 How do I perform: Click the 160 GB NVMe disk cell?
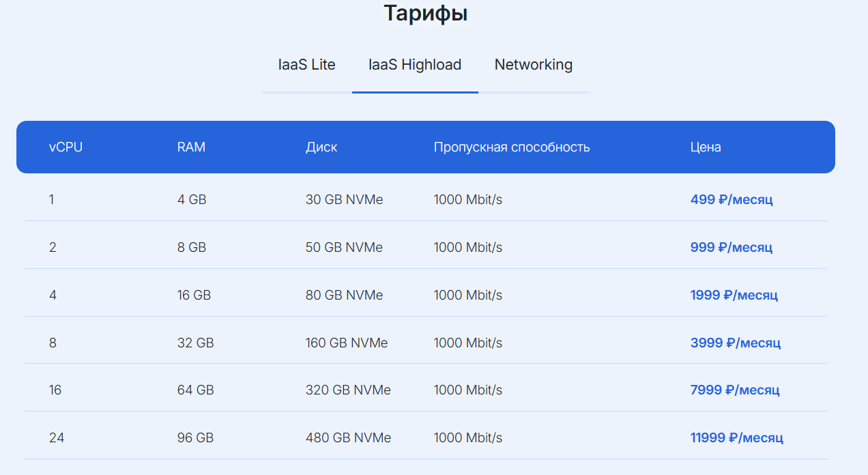coord(347,343)
